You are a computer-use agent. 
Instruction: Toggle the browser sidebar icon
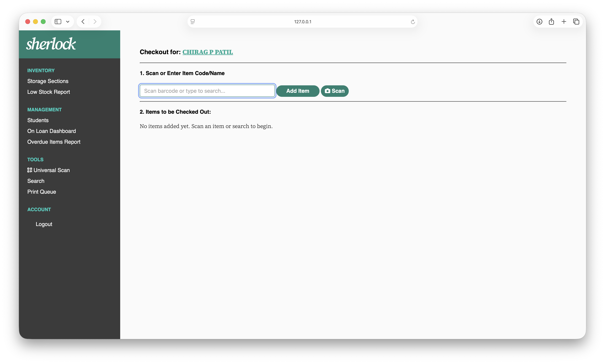click(58, 22)
